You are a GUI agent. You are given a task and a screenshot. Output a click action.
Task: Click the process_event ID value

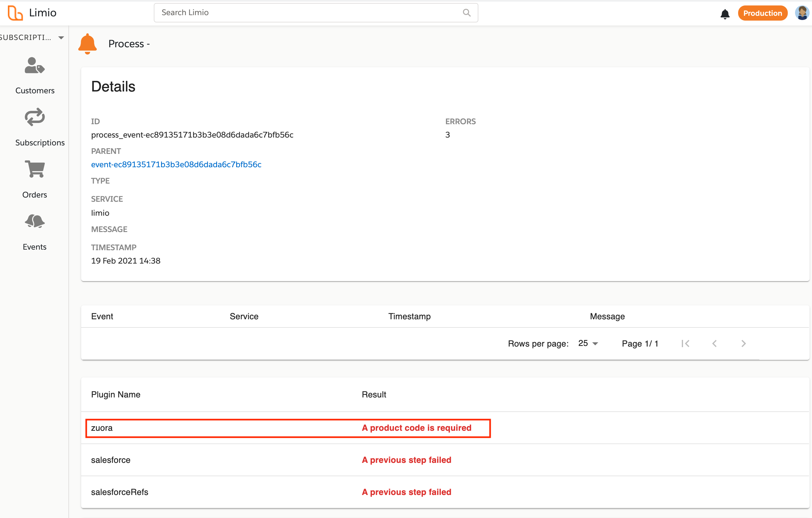tap(192, 134)
